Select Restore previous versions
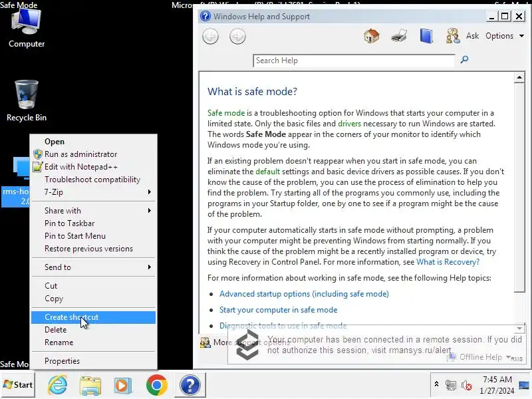 (93, 249)
